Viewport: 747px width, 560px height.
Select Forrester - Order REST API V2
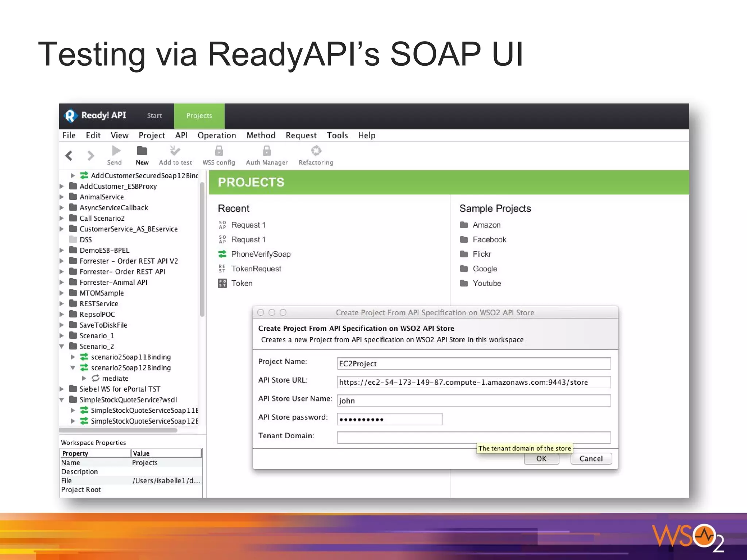click(x=128, y=261)
